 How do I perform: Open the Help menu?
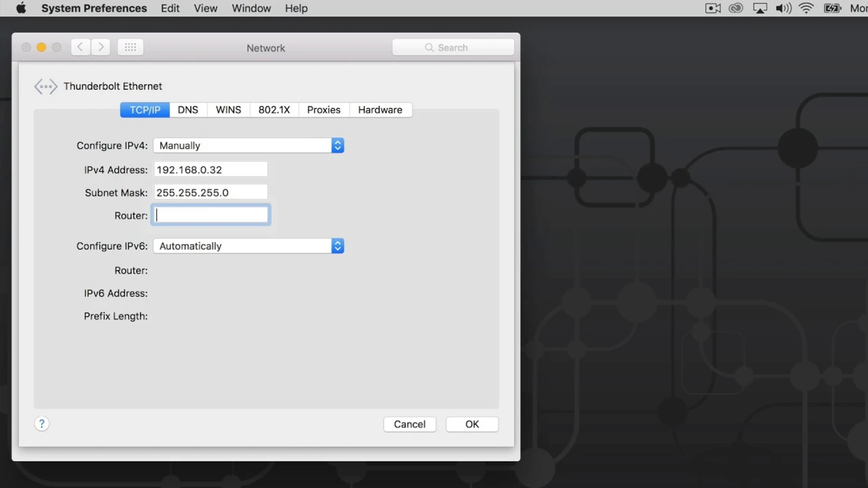click(x=296, y=8)
